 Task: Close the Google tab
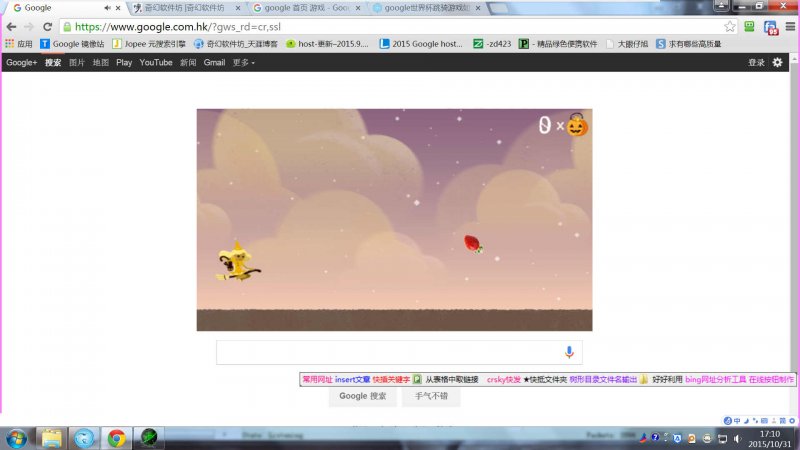118,8
